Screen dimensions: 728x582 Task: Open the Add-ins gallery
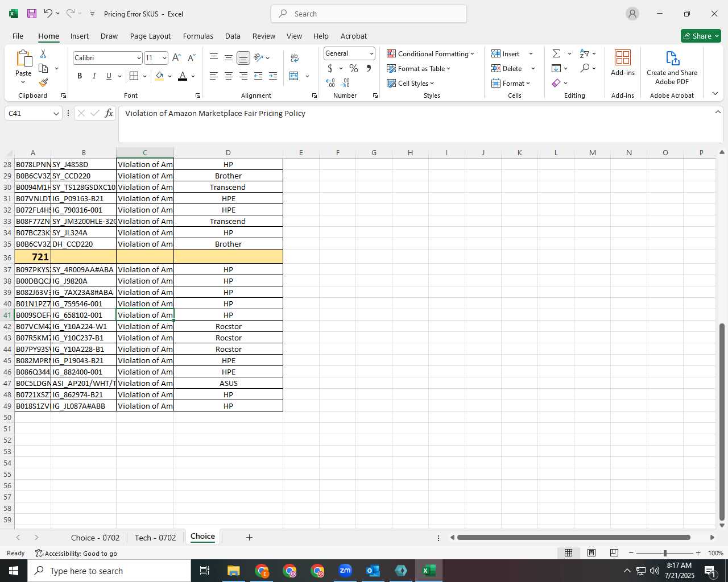623,63
